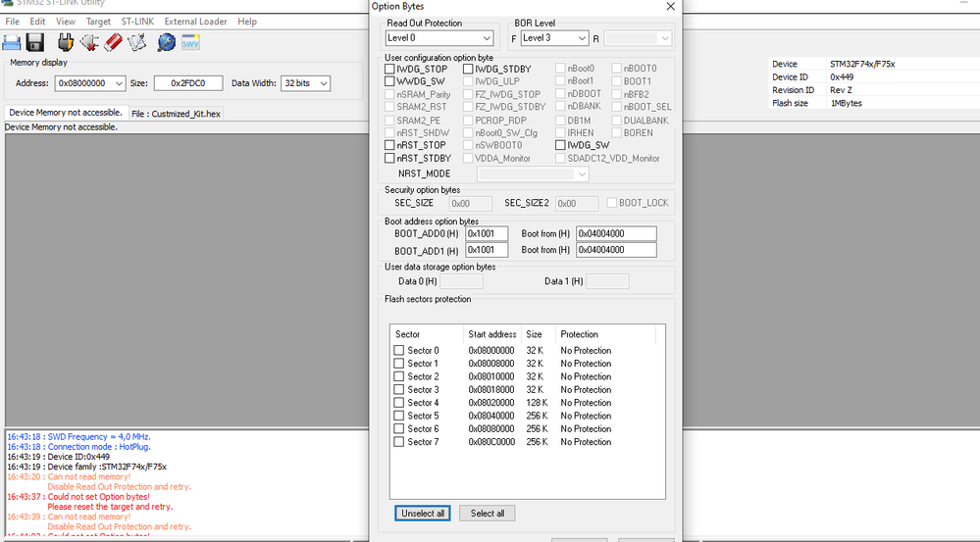Open the Data Width dropdown
This screenshot has height=542, width=980.
tap(306, 83)
